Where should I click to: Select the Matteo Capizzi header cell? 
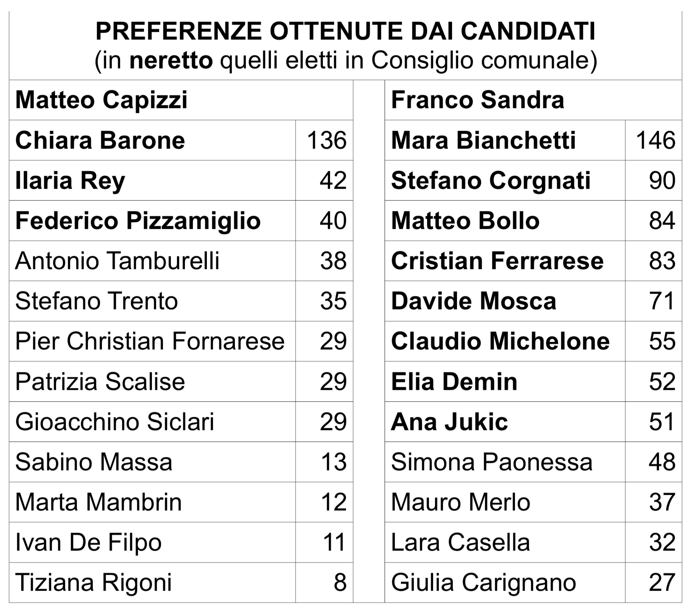101,100
